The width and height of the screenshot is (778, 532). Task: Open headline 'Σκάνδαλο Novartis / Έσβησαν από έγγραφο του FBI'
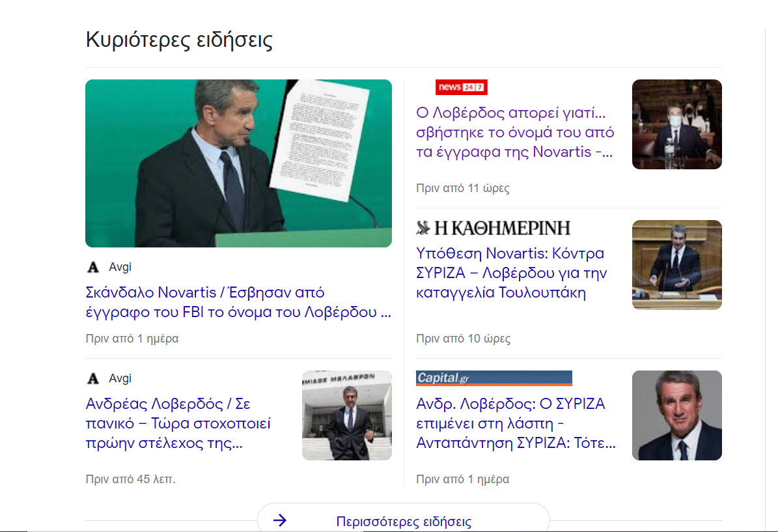click(x=238, y=301)
